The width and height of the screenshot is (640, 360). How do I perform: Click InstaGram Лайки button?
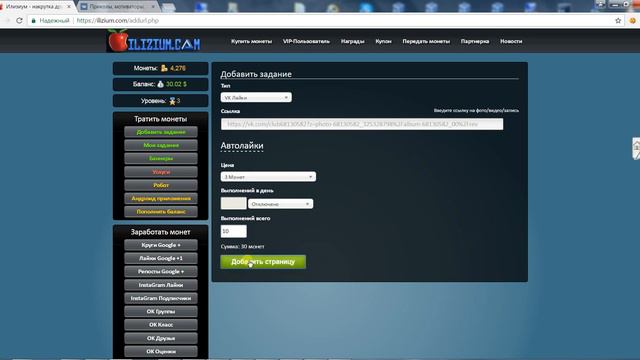pyautogui.click(x=161, y=285)
